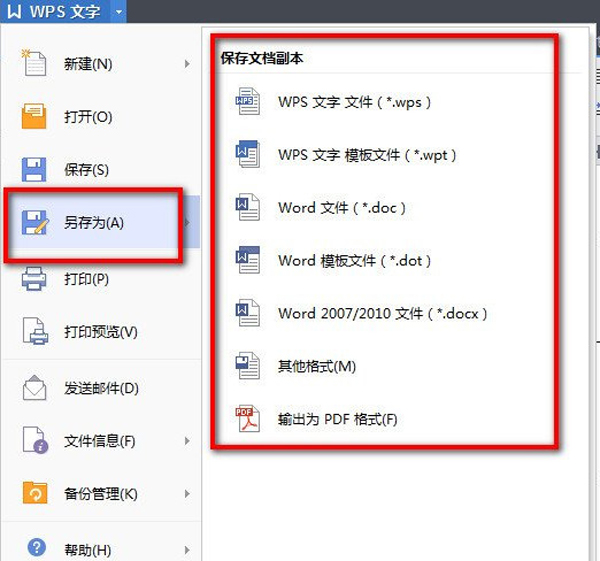600x561 pixels.
Task: Open the 另存为(A) menu entry
Action: tap(101, 222)
